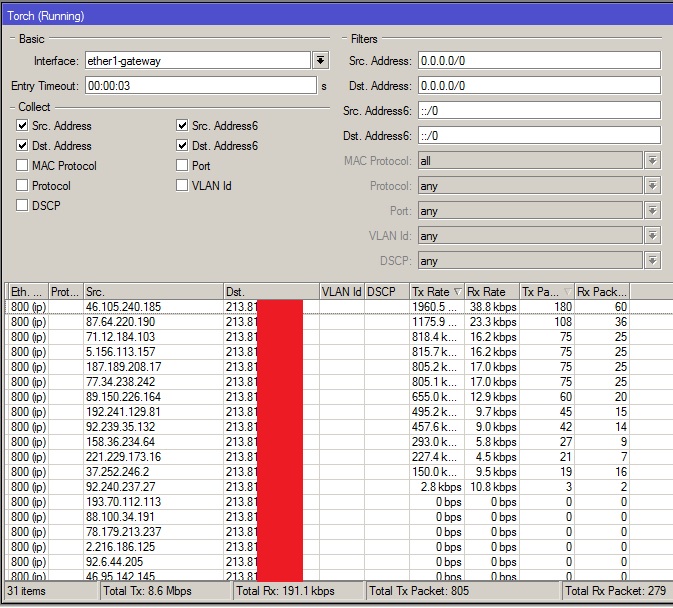Viewport: 673px width, 608px height.
Task: Enable the Port collect checkbox
Action: pyautogui.click(x=182, y=166)
